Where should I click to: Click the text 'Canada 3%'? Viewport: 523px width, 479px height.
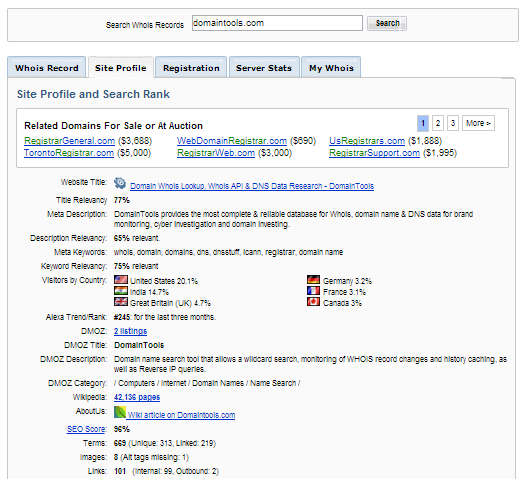pos(342,303)
